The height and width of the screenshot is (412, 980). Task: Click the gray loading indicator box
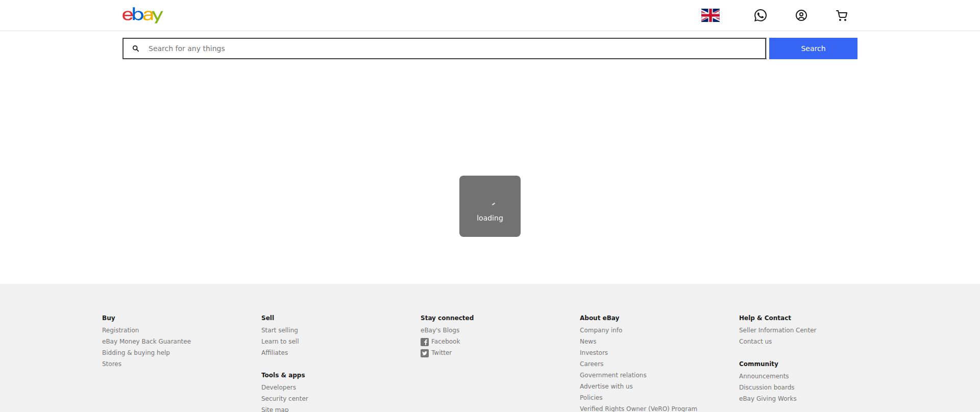coord(490,206)
